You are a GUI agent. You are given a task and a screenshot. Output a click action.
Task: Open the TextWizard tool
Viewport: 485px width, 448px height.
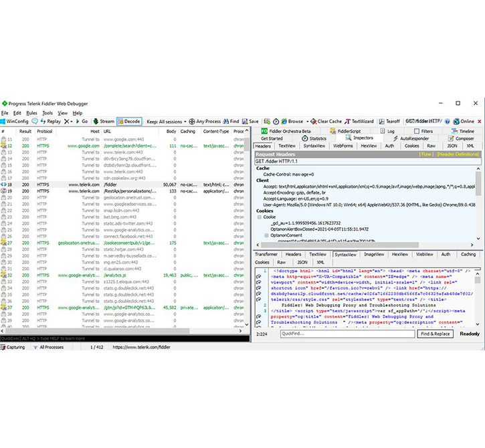[359, 122]
